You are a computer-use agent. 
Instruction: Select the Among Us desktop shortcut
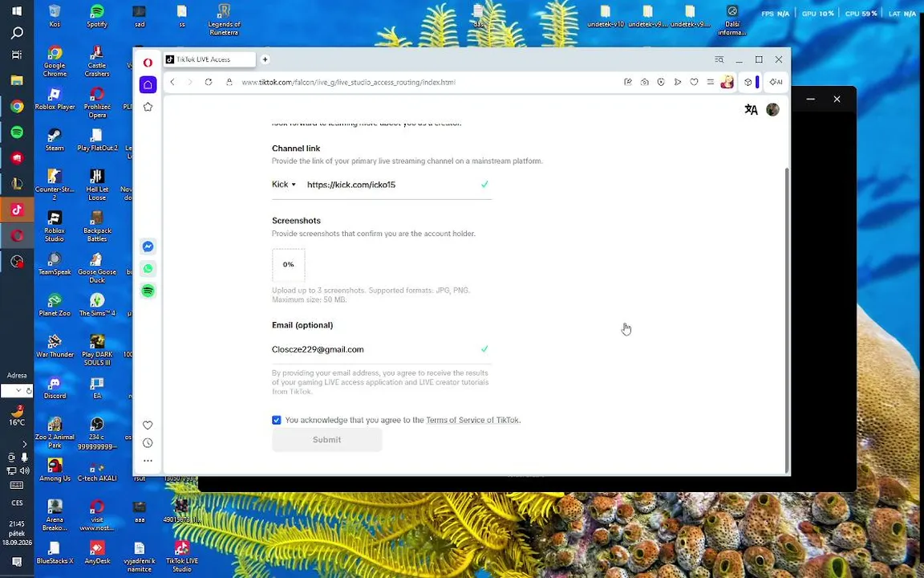pos(55,470)
